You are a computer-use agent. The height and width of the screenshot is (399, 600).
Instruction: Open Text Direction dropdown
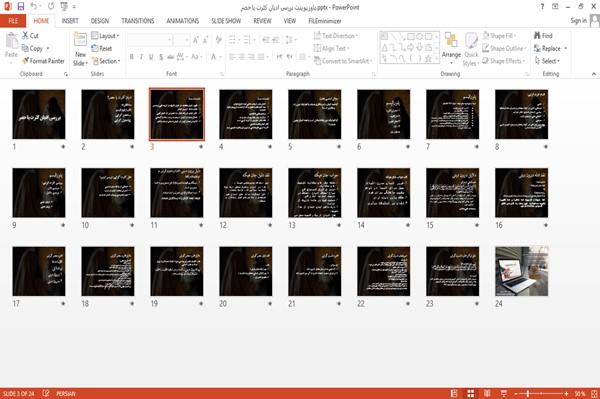[x=336, y=36]
